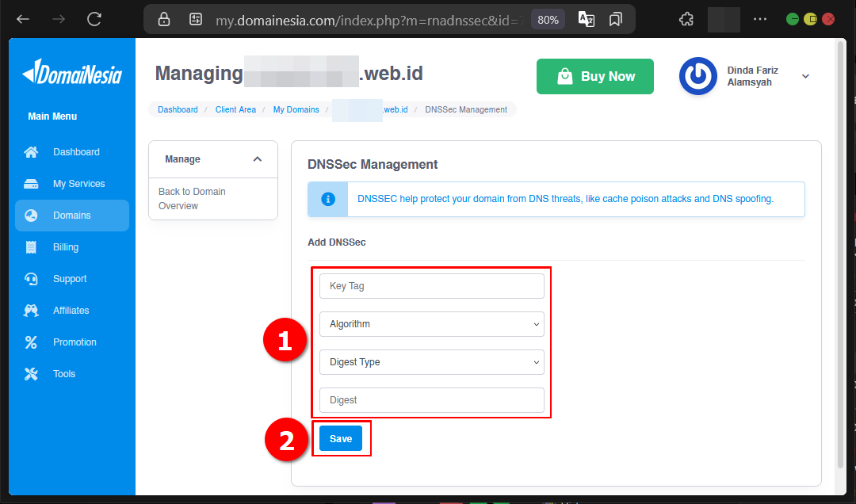
Task: Click the page vertical scrollbar
Action: click(841, 254)
